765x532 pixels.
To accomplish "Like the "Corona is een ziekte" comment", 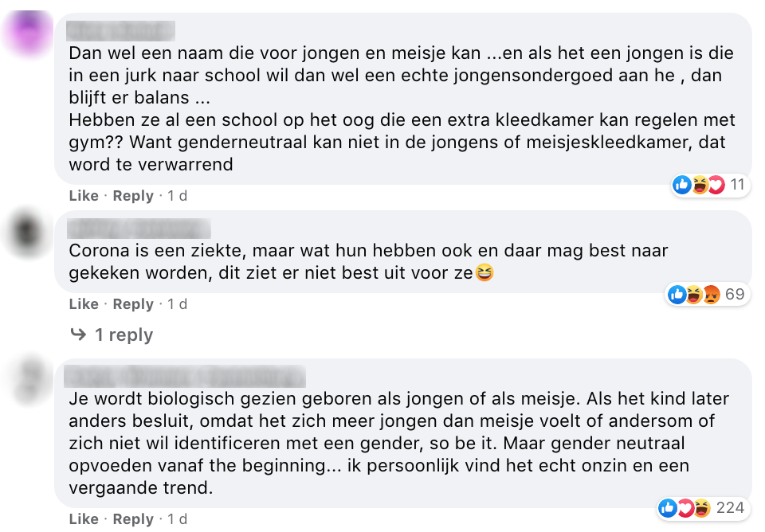I will (x=84, y=304).
